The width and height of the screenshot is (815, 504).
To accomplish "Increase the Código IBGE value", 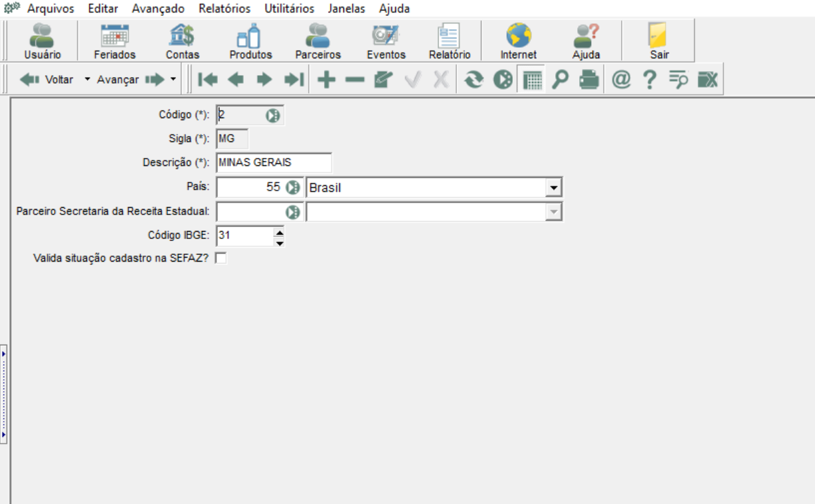I will click(279, 231).
